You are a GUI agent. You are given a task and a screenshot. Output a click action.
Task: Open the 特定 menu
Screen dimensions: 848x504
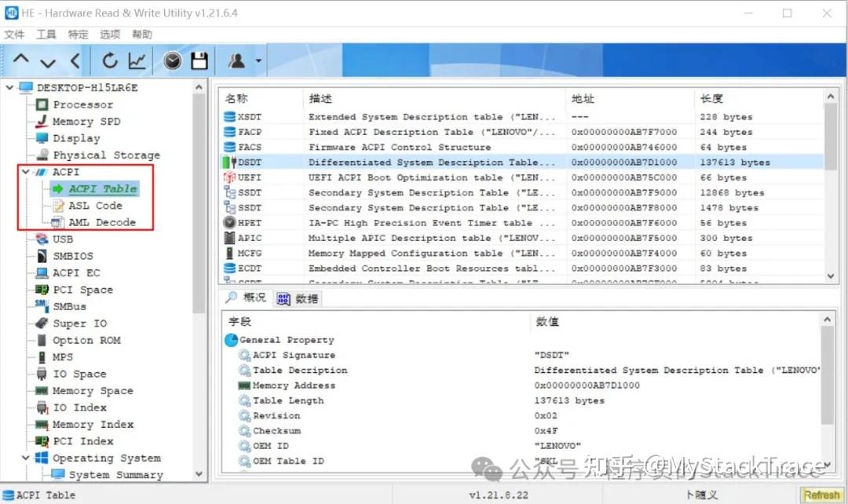(x=78, y=35)
